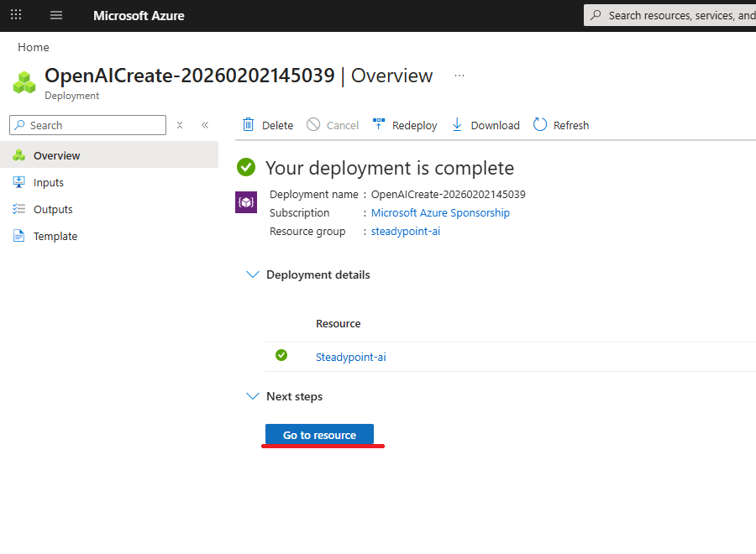Open Microsoft Azure Sponsorship subscription link

(440, 212)
